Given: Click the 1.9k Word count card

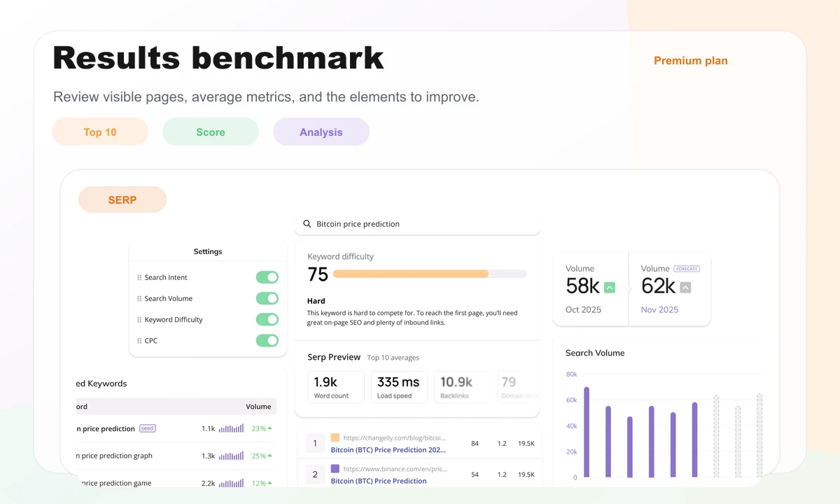Looking at the screenshot, I should [x=336, y=387].
